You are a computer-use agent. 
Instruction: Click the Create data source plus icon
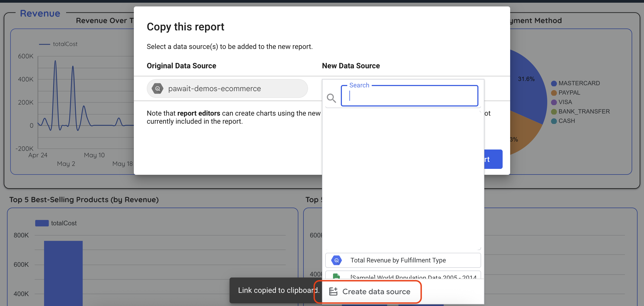pos(334,291)
